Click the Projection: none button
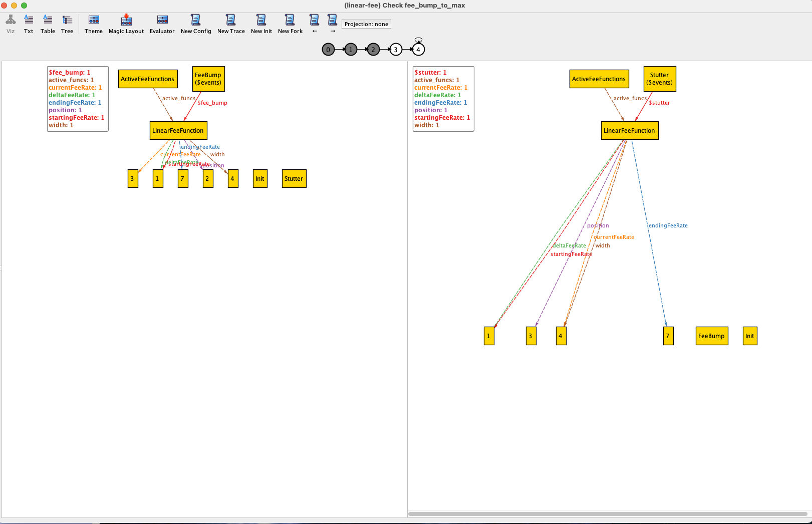812x524 pixels. 366,24
